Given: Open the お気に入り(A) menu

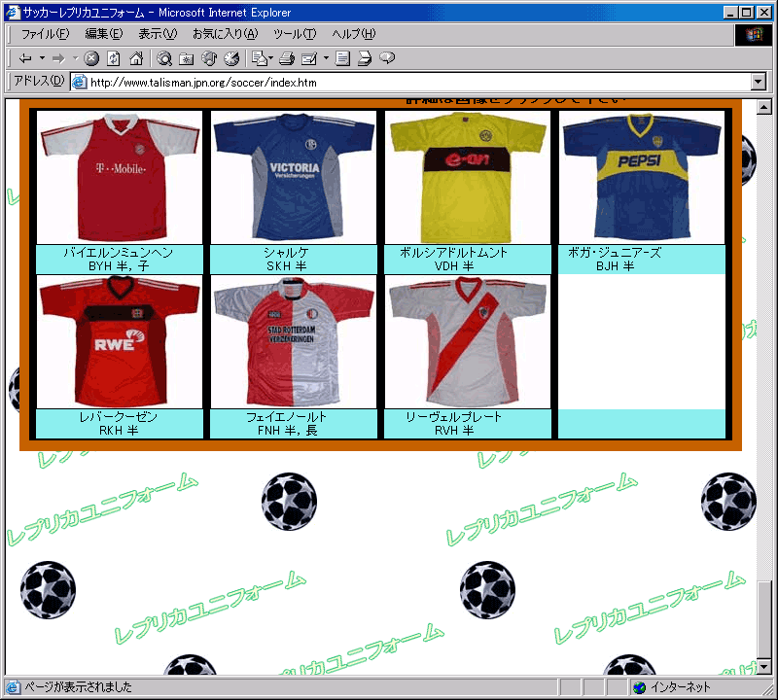Looking at the screenshot, I should [x=226, y=34].
